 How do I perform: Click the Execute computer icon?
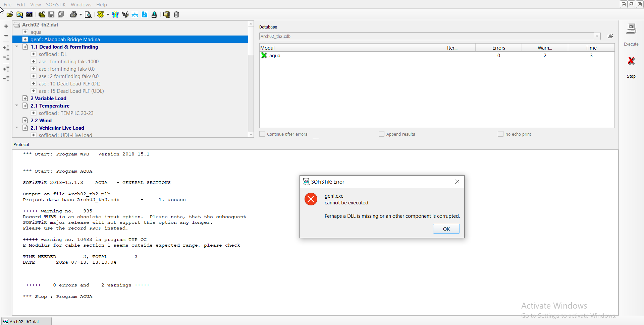coord(631,29)
